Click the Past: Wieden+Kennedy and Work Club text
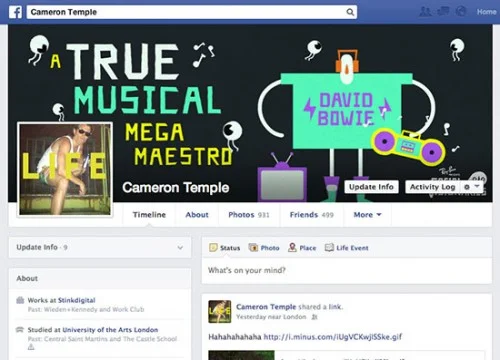Screen dimensions: 500x360 point(86,309)
